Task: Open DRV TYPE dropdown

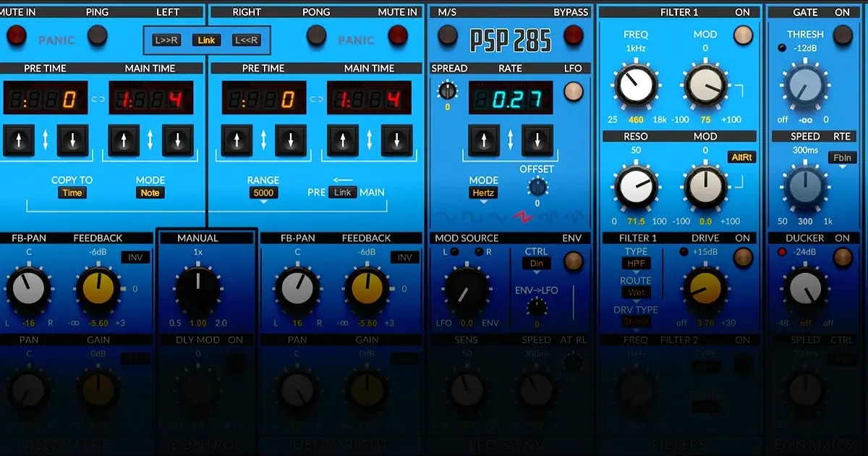Action: click(x=637, y=321)
